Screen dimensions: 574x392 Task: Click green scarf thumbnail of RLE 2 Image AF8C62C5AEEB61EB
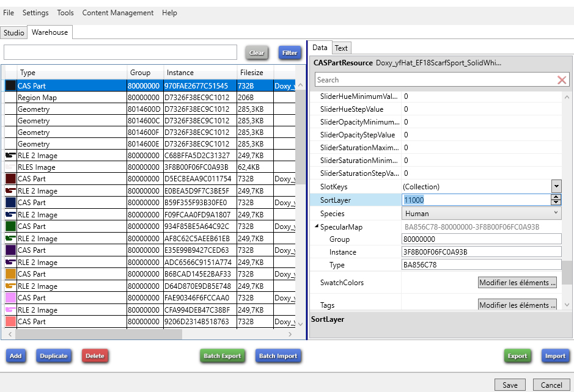pyautogui.click(x=10, y=238)
